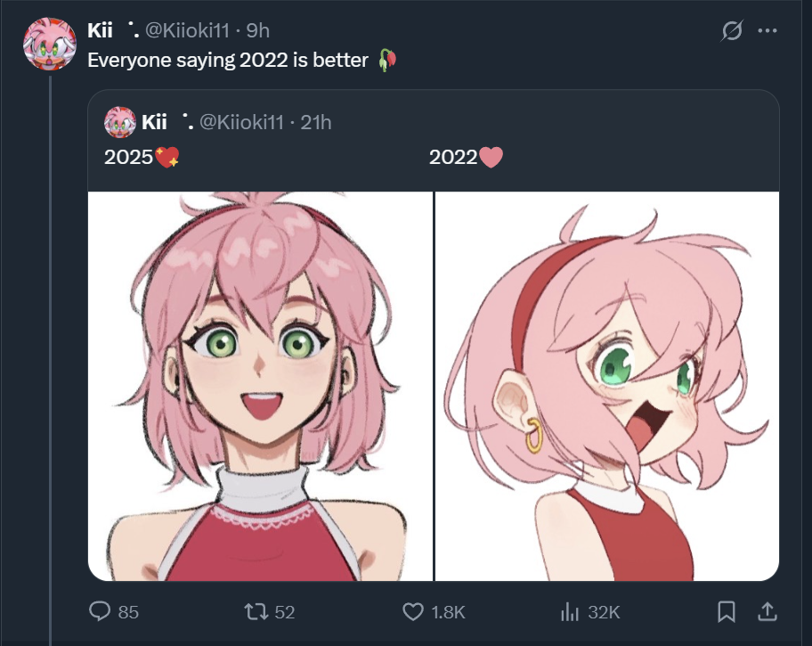This screenshot has width=812, height=646.
Task: Click the top 'Kii' display name
Action: [100, 30]
